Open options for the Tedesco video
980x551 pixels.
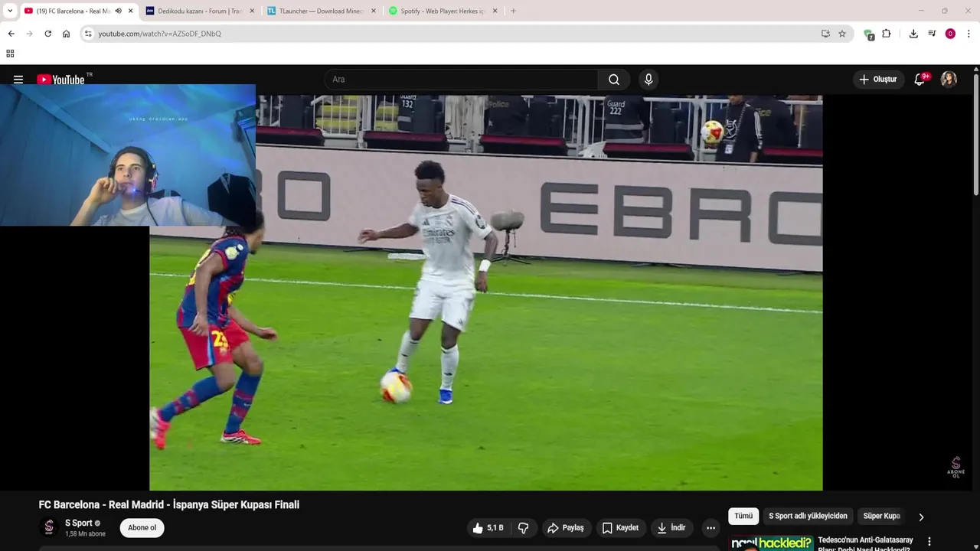click(x=929, y=542)
